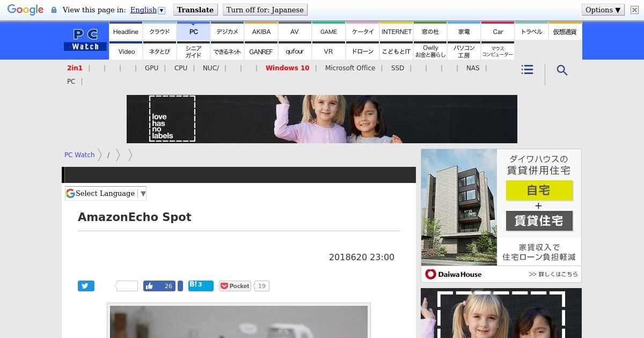This screenshot has width=644, height=338.
Task: Open the Owlly お金と暮らし tab
Action: pyautogui.click(x=430, y=51)
